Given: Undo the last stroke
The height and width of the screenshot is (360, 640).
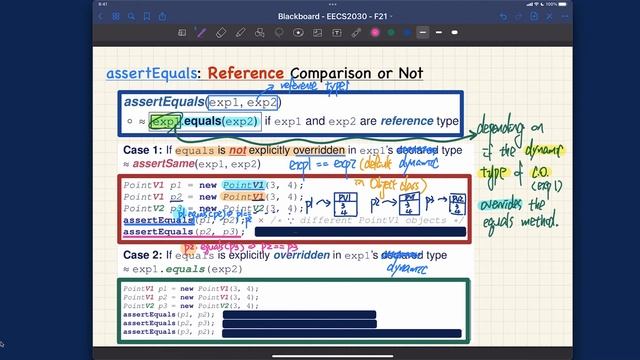Looking at the screenshot, I should (504, 17).
